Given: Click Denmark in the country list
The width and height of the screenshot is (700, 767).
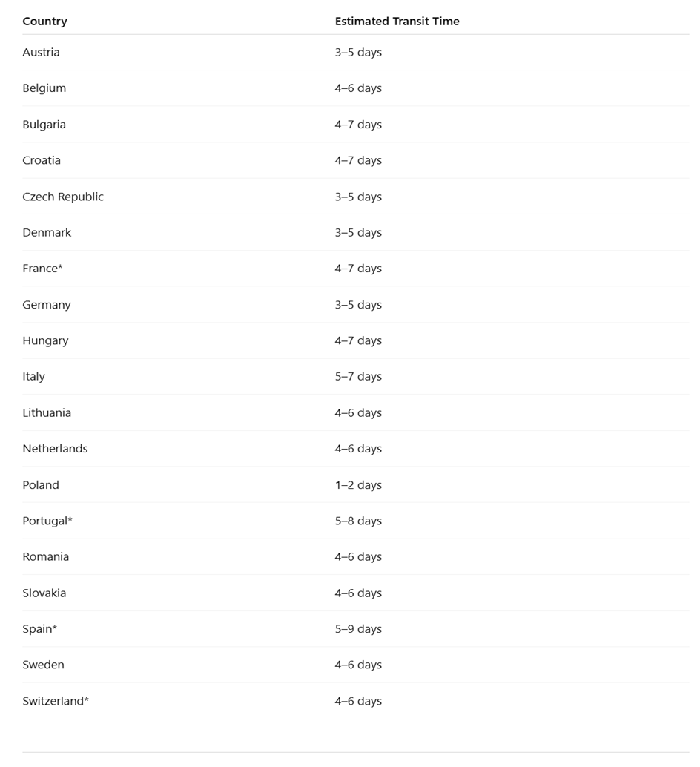Looking at the screenshot, I should [47, 232].
